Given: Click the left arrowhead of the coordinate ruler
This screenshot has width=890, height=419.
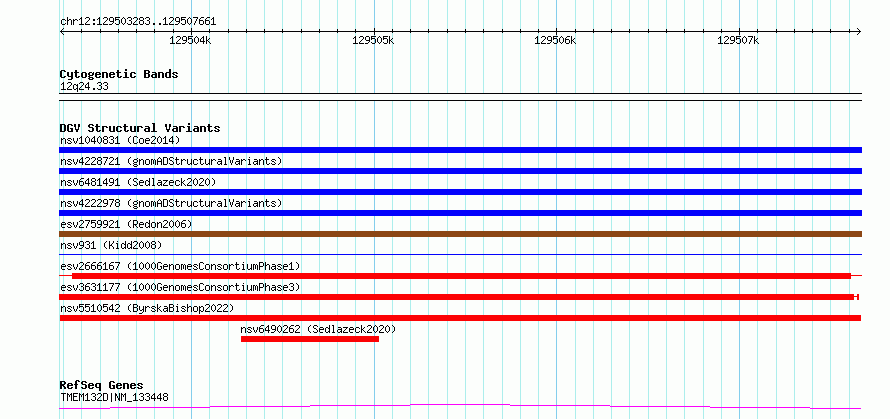Looking at the screenshot, I should tap(62, 31).
